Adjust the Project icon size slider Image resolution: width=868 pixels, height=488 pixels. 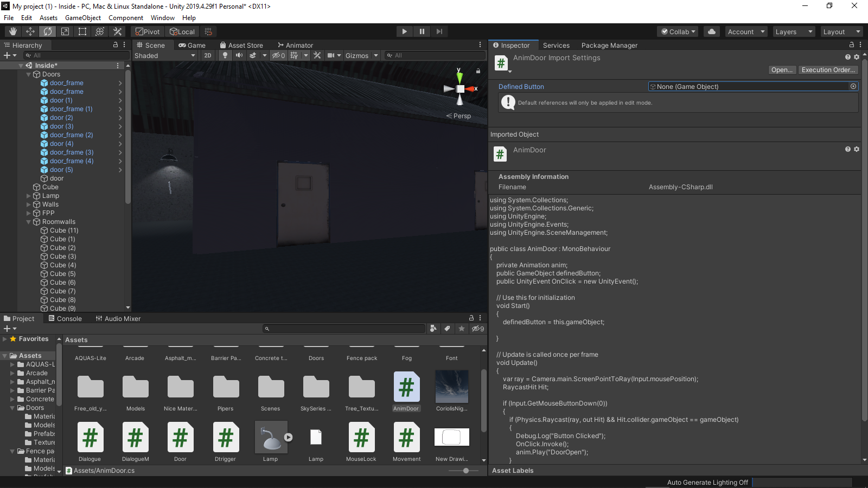[x=466, y=471]
